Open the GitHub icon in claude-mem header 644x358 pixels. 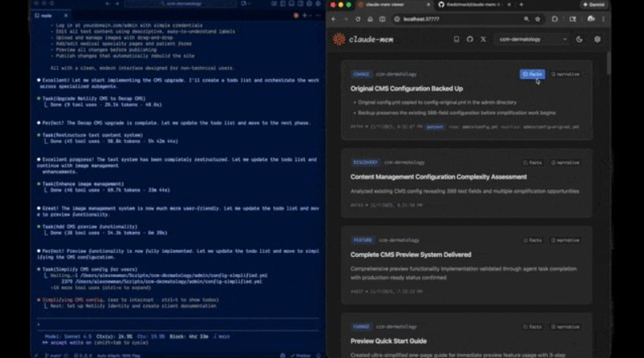point(469,40)
